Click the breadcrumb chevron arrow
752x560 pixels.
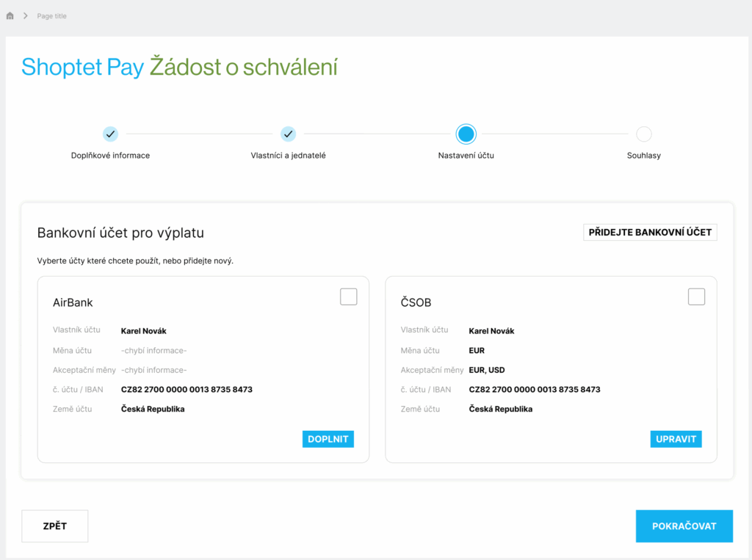point(25,15)
